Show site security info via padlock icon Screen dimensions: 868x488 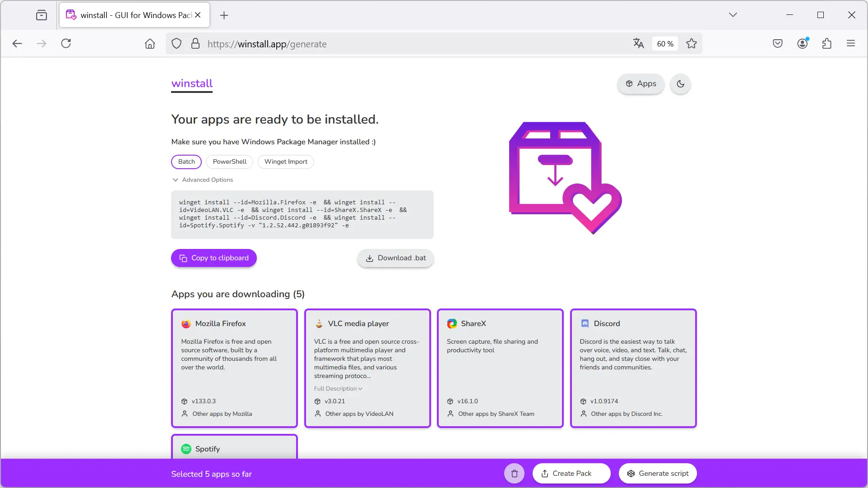[x=195, y=43]
